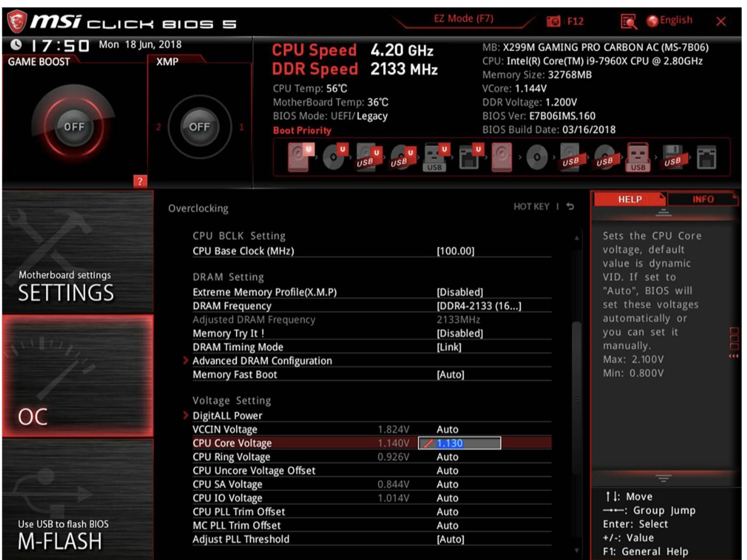747x560 pixels.
Task: Switch to the INFO tab
Action: [703, 199]
